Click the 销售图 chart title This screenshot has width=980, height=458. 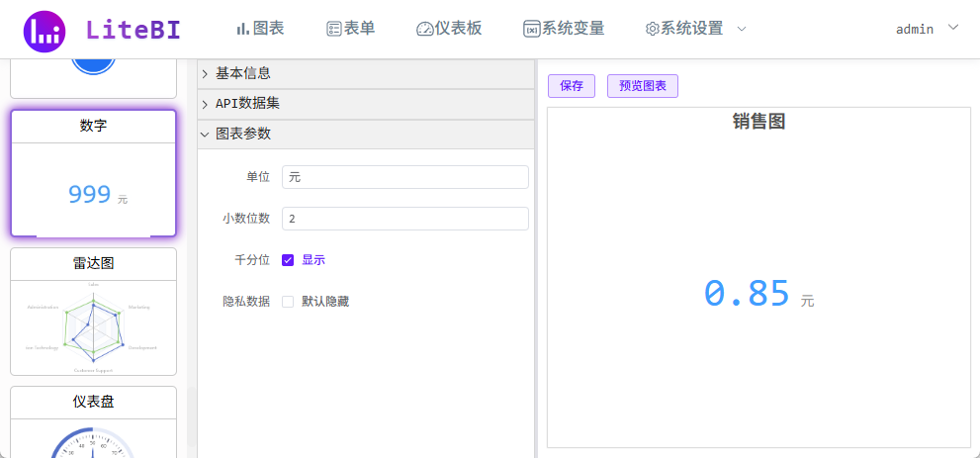(758, 122)
